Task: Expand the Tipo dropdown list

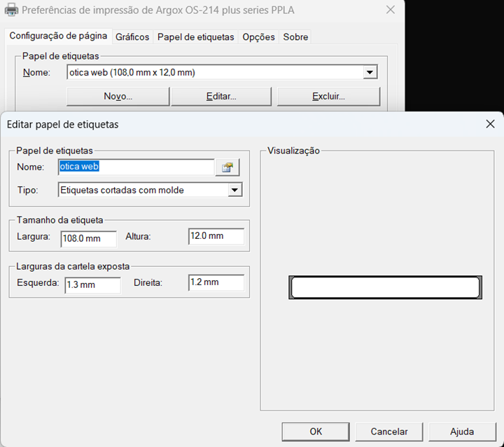Action: [234, 190]
